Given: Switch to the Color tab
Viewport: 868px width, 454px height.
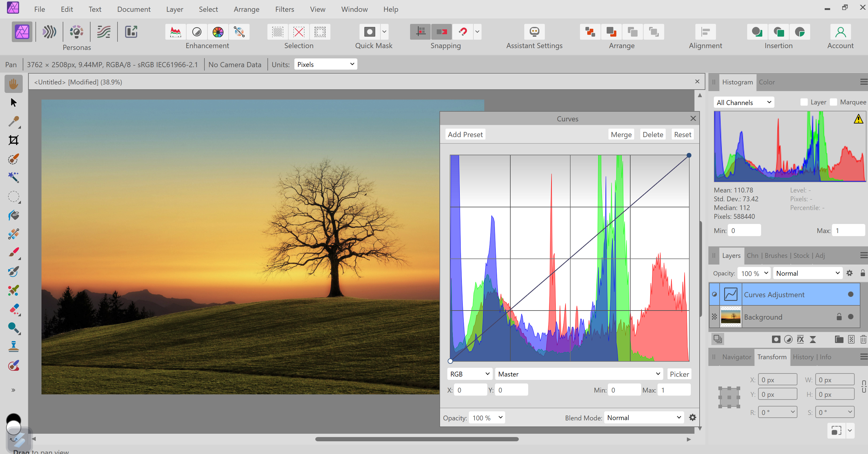Looking at the screenshot, I should tap(767, 82).
